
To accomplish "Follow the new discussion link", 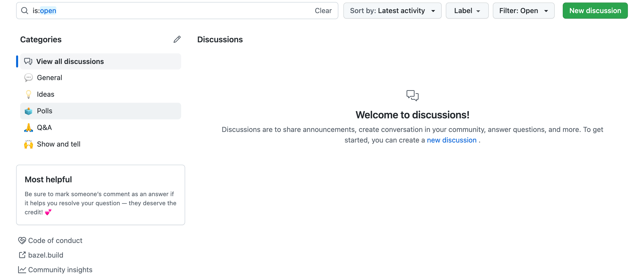I will pyautogui.click(x=452, y=140).
